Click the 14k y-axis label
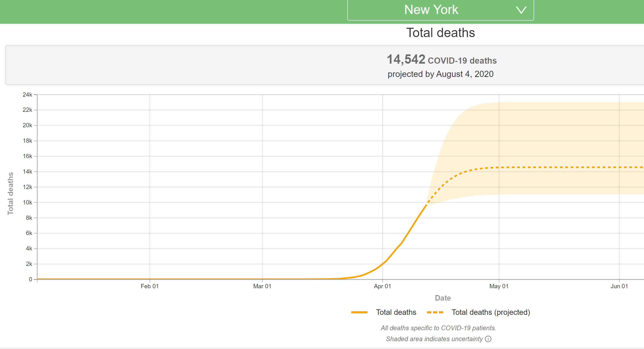Viewport: 644px width, 349px height. 27,171
